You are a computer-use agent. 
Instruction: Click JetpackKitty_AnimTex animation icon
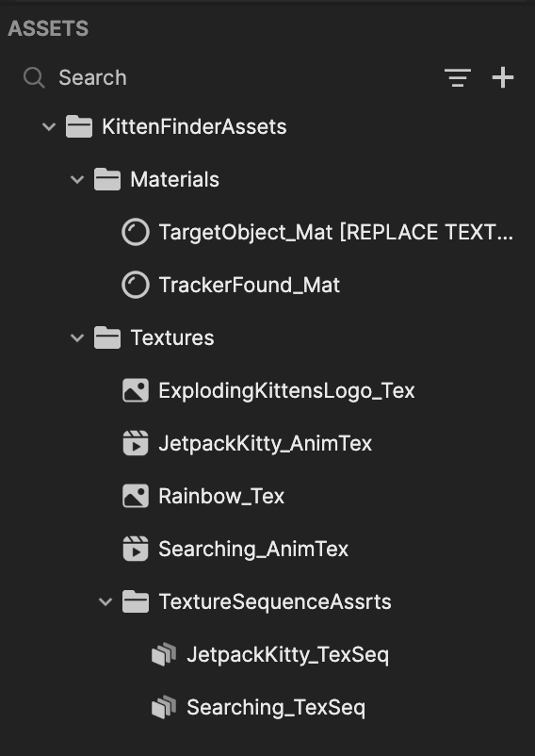tap(136, 443)
